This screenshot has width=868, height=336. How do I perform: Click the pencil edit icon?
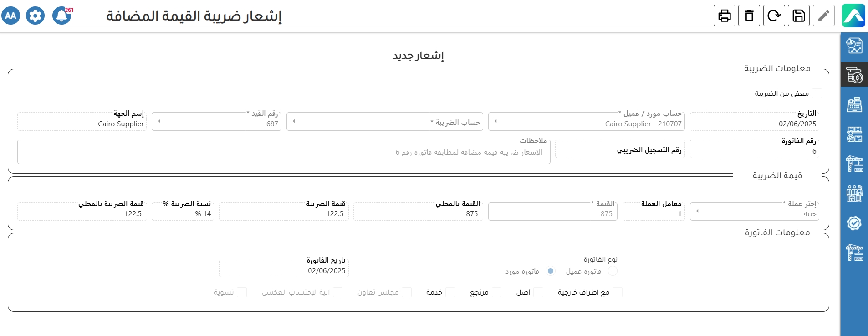[823, 16]
